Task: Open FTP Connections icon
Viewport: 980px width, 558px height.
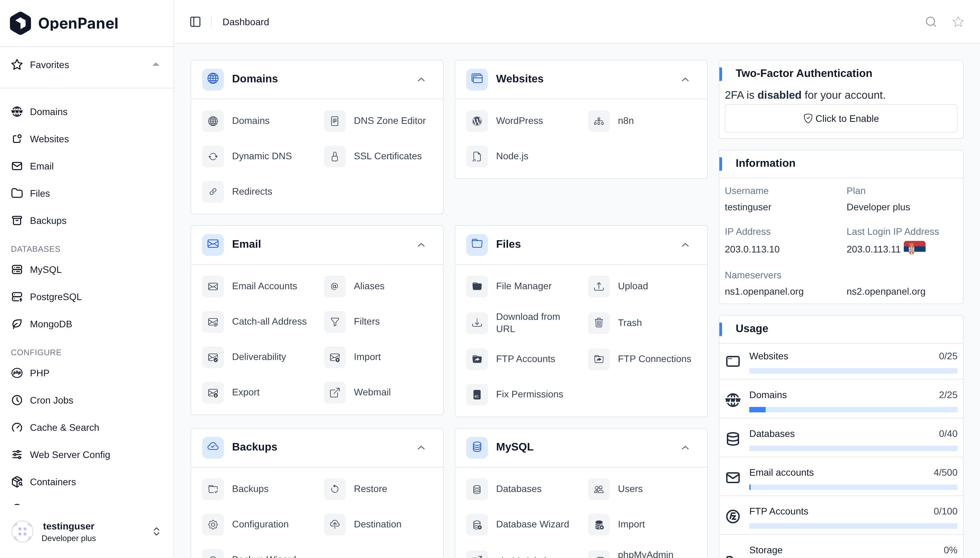Action: pyautogui.click(x=599, y=359)
